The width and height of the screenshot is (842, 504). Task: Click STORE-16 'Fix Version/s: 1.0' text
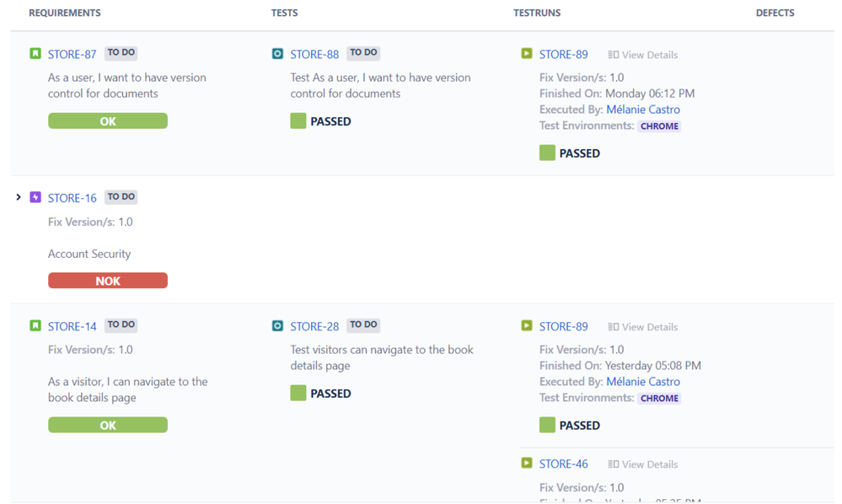pos(90,222)
